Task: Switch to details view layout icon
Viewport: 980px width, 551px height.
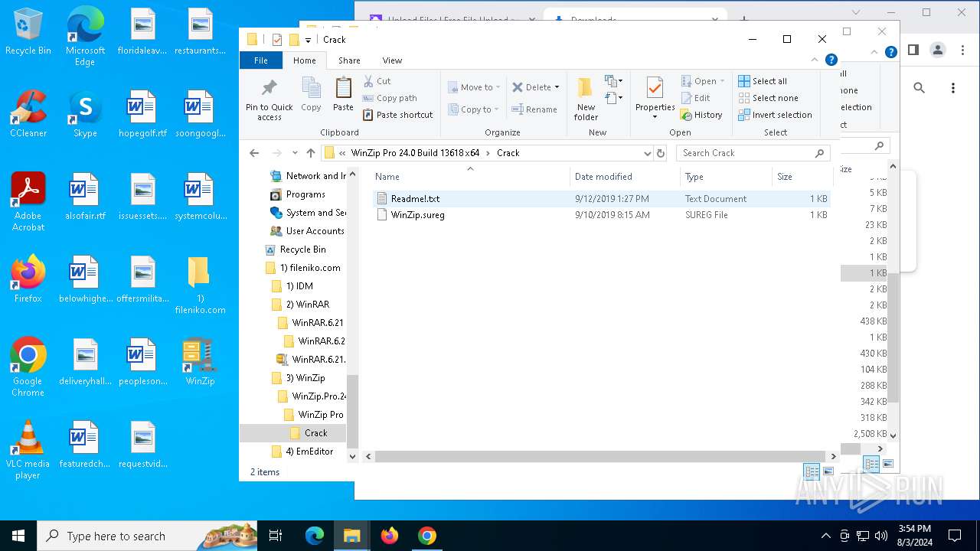Action: pyautogui.click(x=812, y=471)
